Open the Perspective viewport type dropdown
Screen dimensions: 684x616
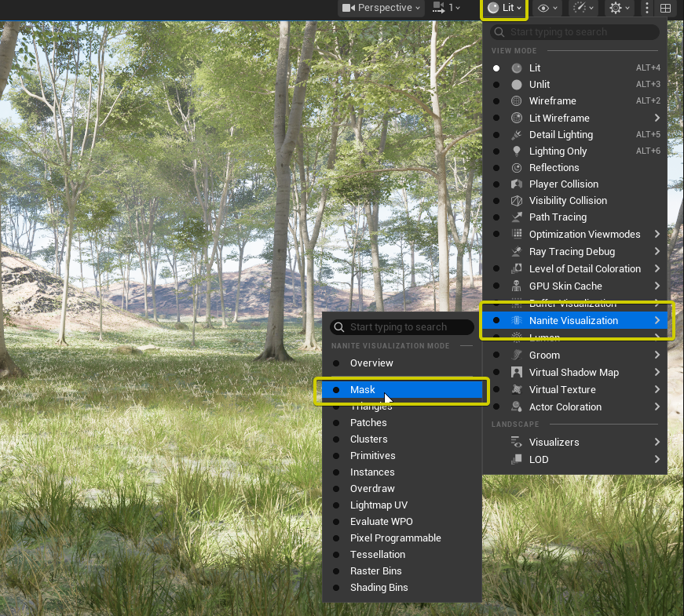click(381, 8)
